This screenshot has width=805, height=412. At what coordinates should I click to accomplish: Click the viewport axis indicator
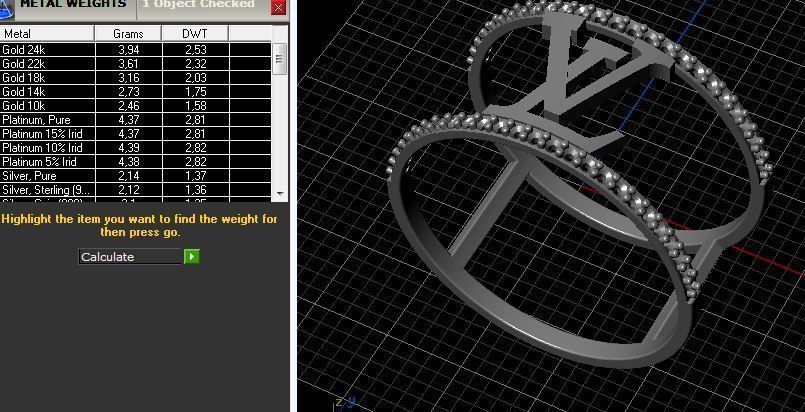pyautogui.click(x=346, y=403)
